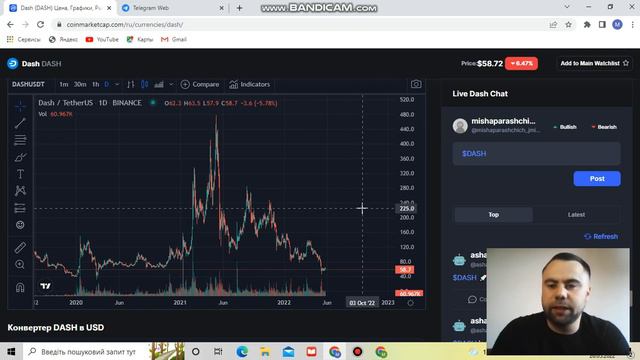
Task: Close the Telegram Web tab
Action: click(x=221, y=8)
